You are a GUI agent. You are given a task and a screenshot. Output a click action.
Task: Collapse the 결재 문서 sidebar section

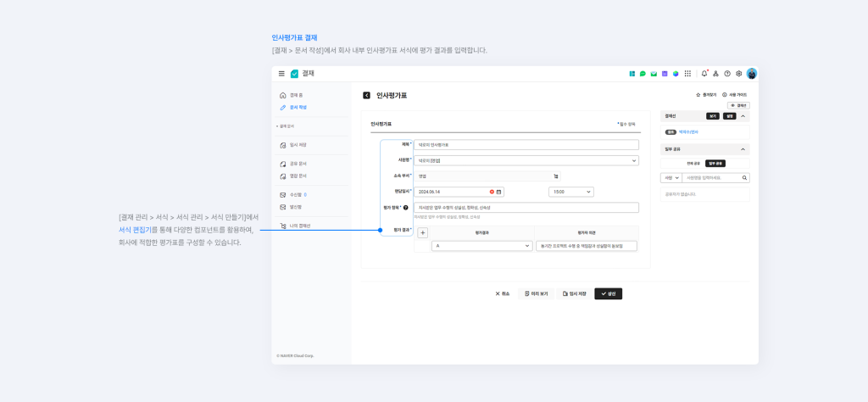[285, 126]
